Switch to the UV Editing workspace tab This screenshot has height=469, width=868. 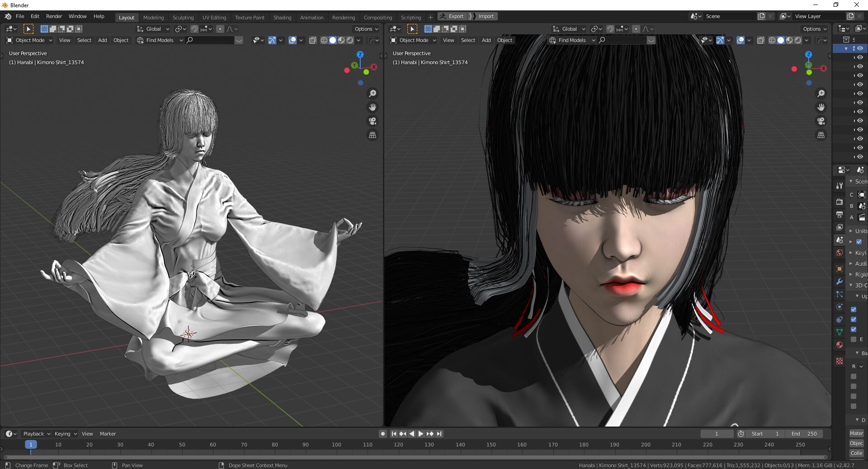click(214, 17)
